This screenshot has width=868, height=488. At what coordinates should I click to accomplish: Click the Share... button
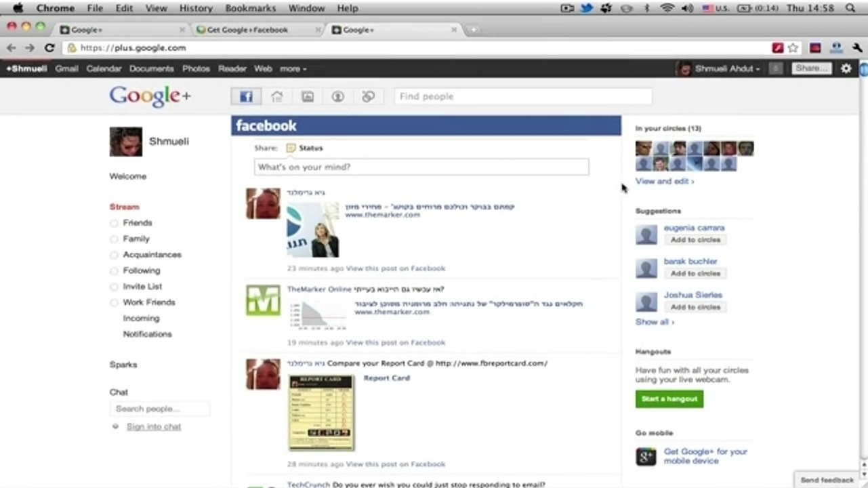click(812, 68)
